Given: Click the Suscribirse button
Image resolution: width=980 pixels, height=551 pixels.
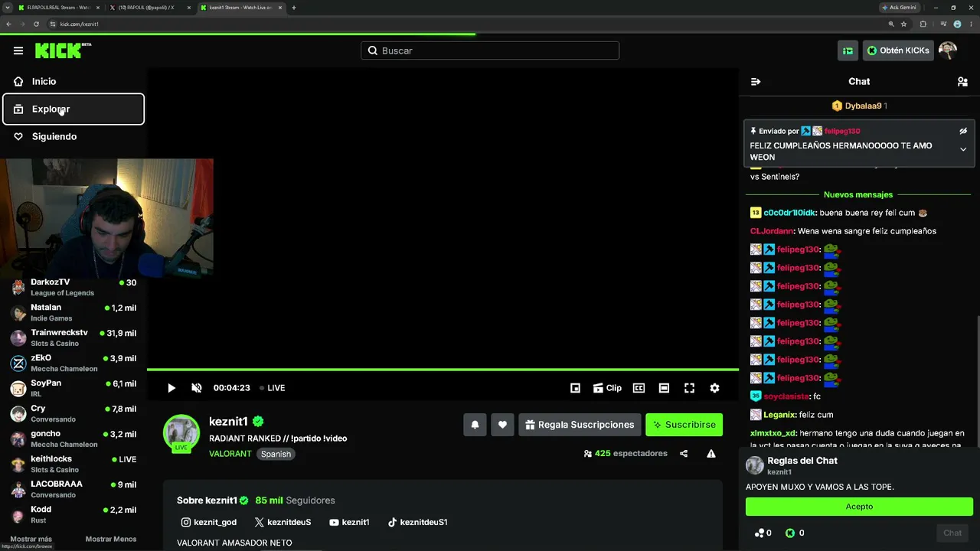Looking at the screenshot, I should pyautogui.click(x=684, y=425).
